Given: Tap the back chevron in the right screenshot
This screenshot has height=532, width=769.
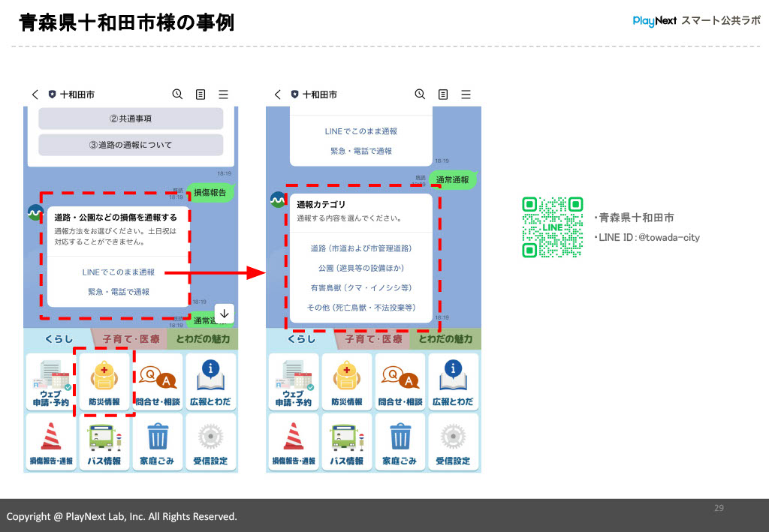Looking at the screenshot, I should (x=277, y=94).
